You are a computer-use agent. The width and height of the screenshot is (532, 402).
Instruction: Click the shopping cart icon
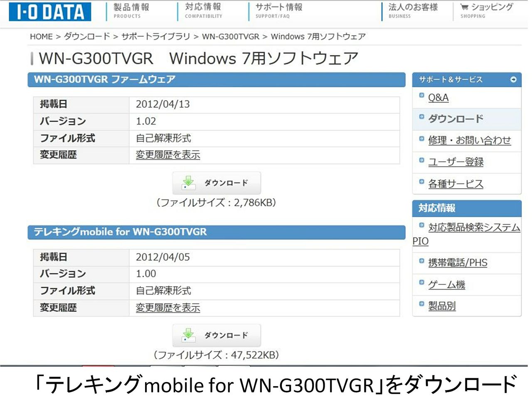tap(464, 7)
